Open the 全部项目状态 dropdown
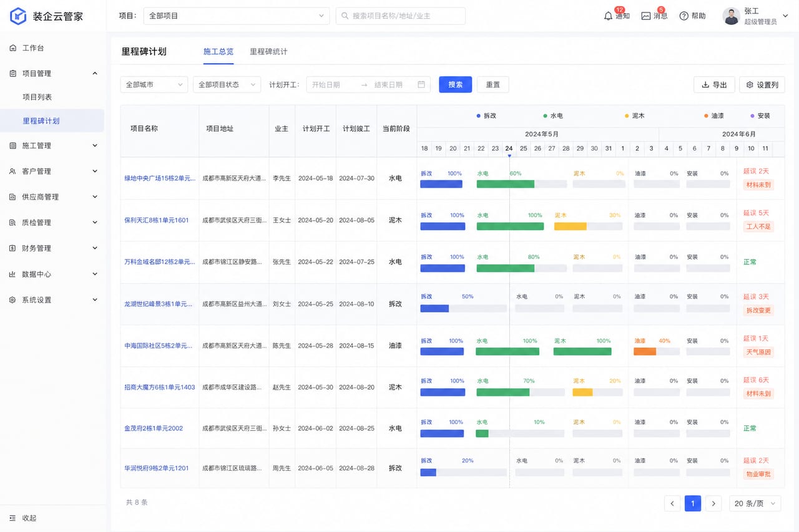Screen dimensions: 799x532 [227, 85]
